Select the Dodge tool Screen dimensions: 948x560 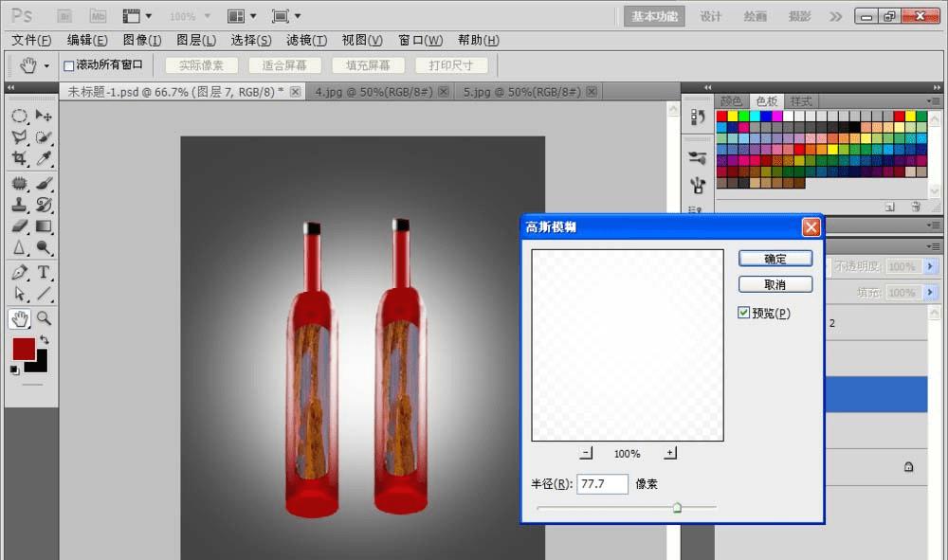click(x=43, y=247)
